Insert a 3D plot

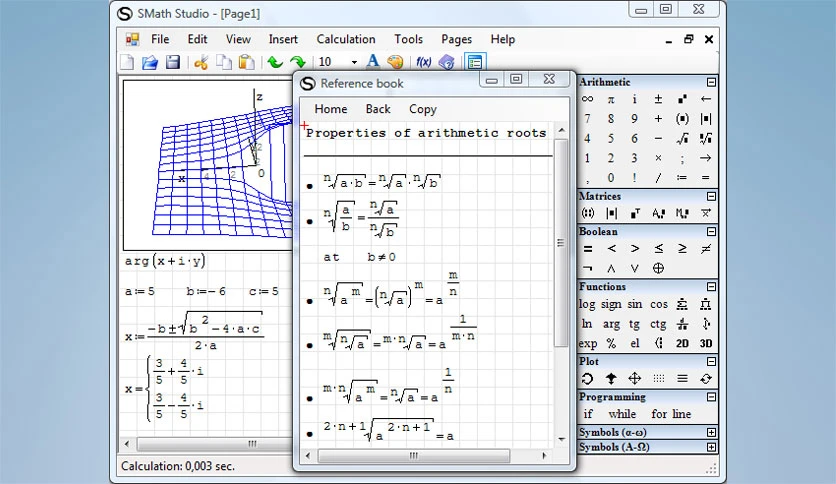(x=706, y=343)
